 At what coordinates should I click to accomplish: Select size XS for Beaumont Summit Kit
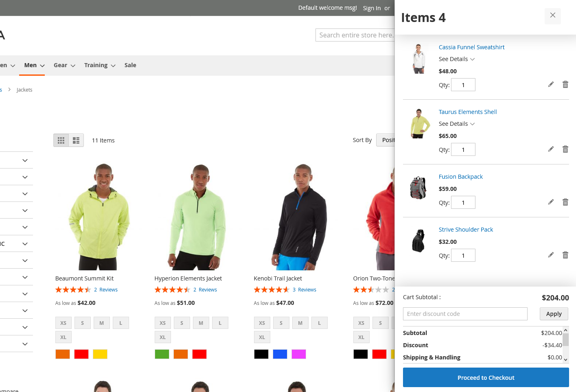[64, 323]
